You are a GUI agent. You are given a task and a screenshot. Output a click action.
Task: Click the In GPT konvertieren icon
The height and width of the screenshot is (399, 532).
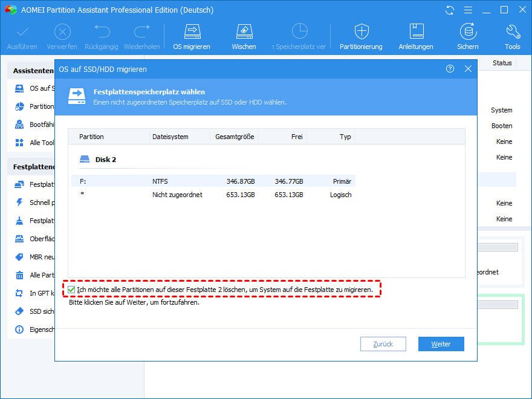[19, 293]
